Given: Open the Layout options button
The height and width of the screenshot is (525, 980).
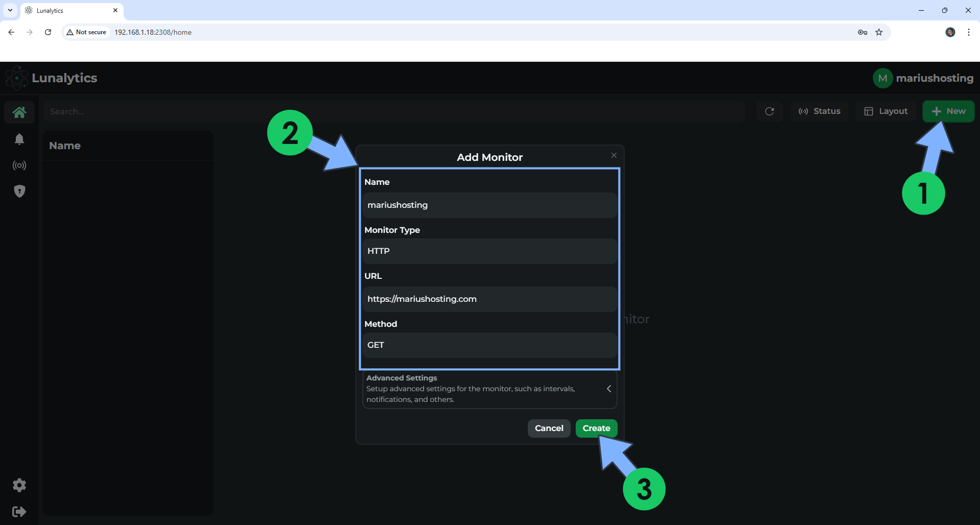Looking at the screenshot, I should tap(886, 111).
